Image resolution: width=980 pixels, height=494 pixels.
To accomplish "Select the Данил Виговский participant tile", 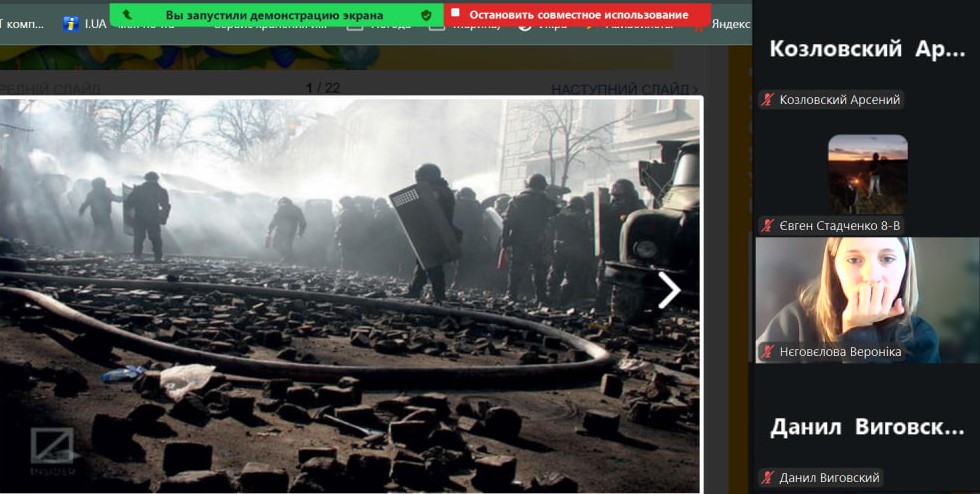I will [x=866, y=428].
